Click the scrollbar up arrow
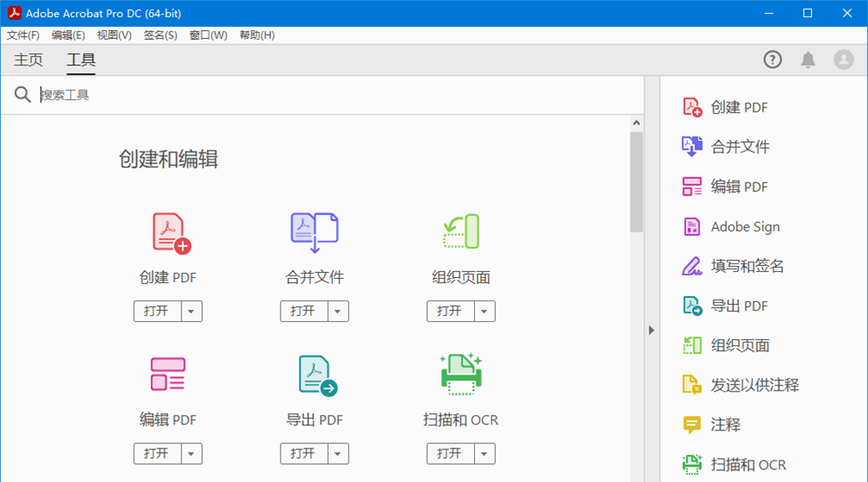 coord(636,123)
